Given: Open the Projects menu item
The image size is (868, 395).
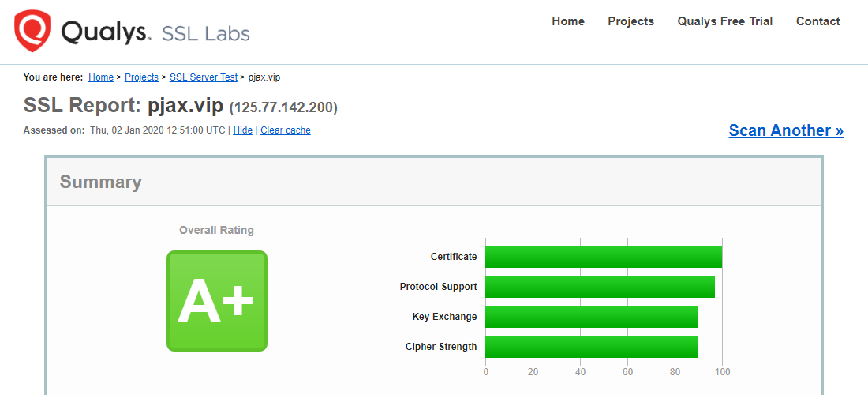Looking at the screenshot, I should 630,21.
